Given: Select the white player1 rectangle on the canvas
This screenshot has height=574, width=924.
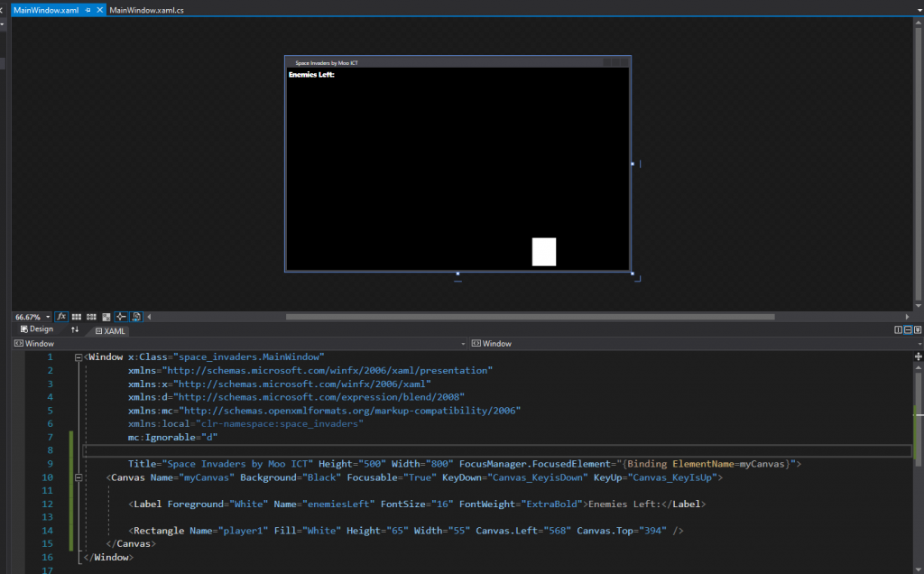Looking at the screenshot, I should (x=543, y=252).
